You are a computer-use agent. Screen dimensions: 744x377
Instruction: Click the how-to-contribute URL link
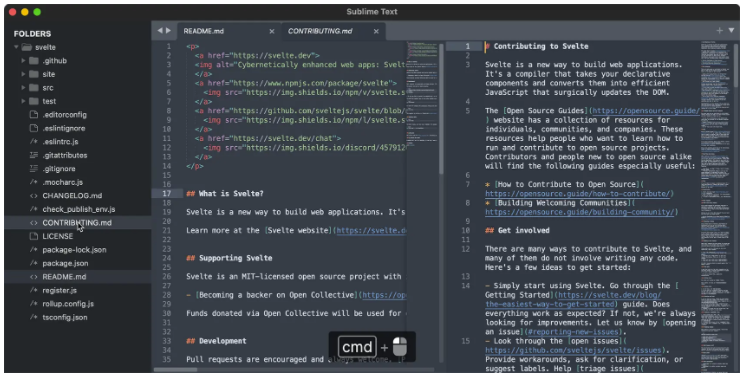coord(577,193)
